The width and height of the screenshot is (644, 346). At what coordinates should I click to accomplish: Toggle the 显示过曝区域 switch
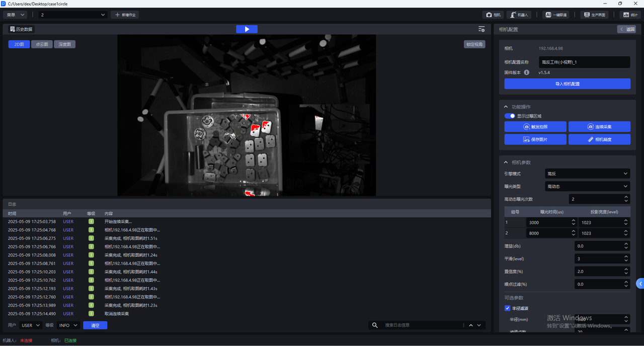(x=510, y=116)
